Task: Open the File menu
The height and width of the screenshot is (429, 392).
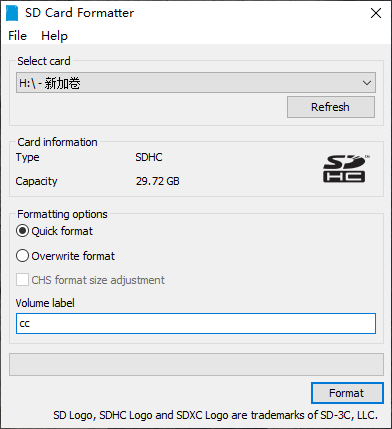Action: (x=18, y=36)
